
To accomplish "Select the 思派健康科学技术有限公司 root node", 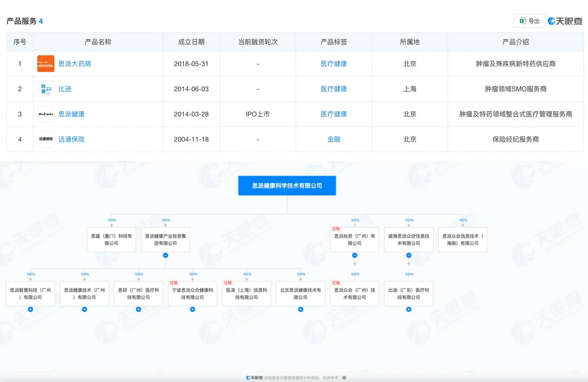I will coord(287,186).
